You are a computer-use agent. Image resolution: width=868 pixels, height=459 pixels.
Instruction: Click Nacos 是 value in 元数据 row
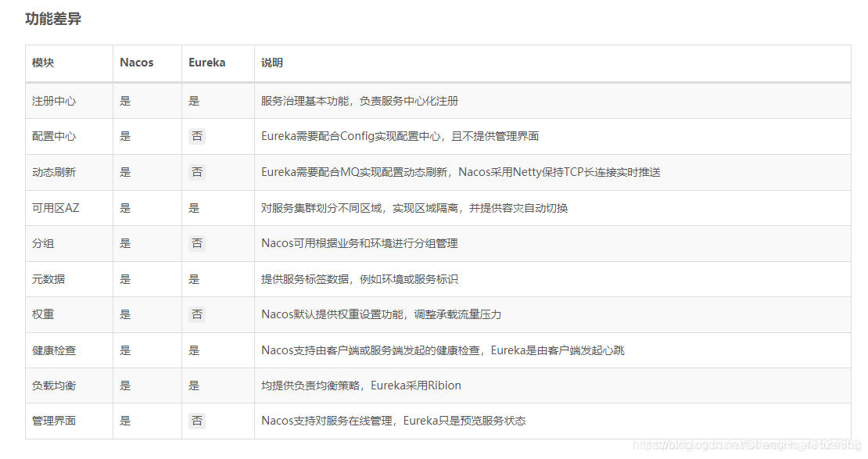[x=125, y=279]
